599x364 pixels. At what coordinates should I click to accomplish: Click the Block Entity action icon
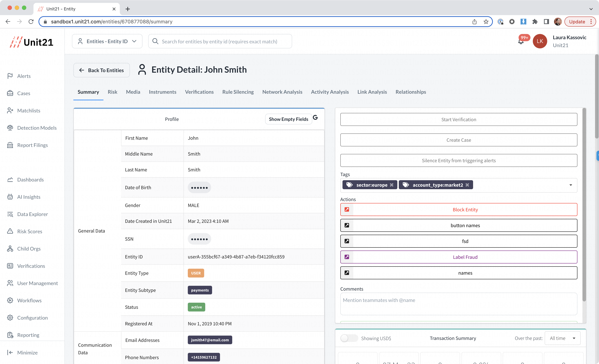coord(347,210)
